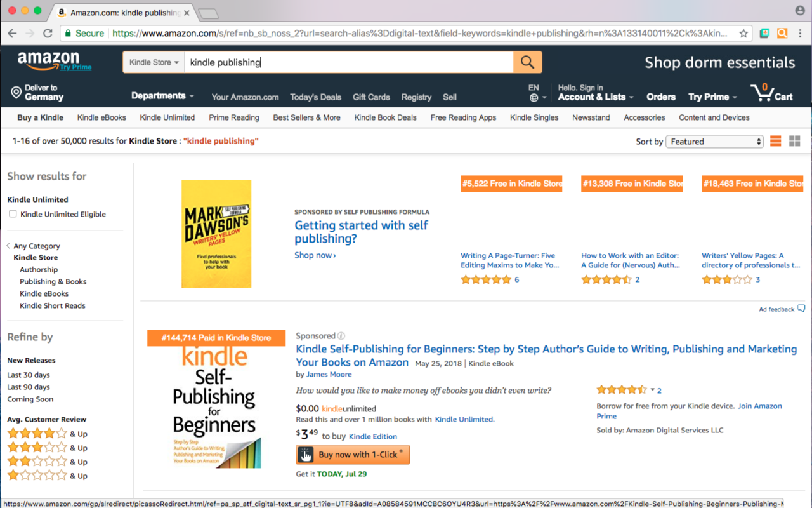Filter by 1 star & Up

tap(48, 476)
